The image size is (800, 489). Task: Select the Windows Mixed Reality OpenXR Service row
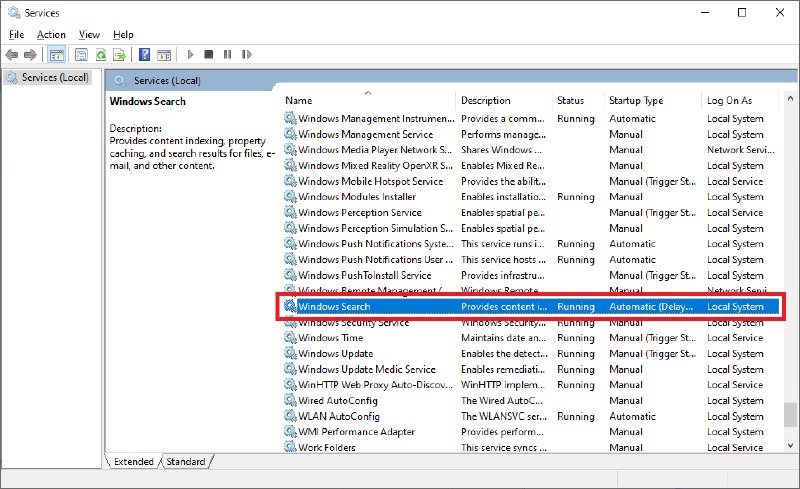click(531, 165)
